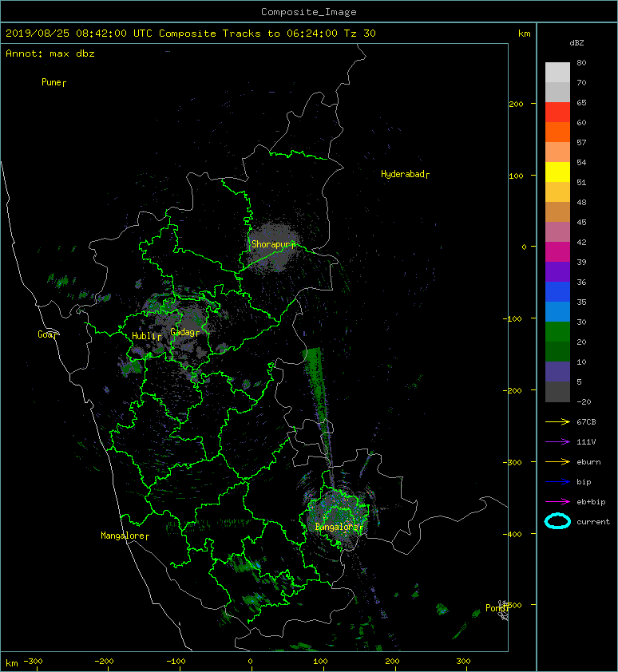Click the gray 70 dBZ color swatch

pos(557,92)
